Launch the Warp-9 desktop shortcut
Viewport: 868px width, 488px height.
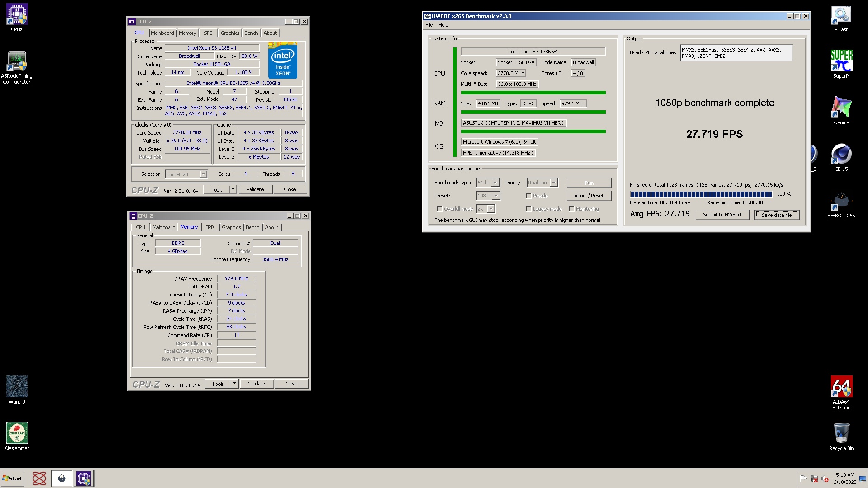pos(17,390)
